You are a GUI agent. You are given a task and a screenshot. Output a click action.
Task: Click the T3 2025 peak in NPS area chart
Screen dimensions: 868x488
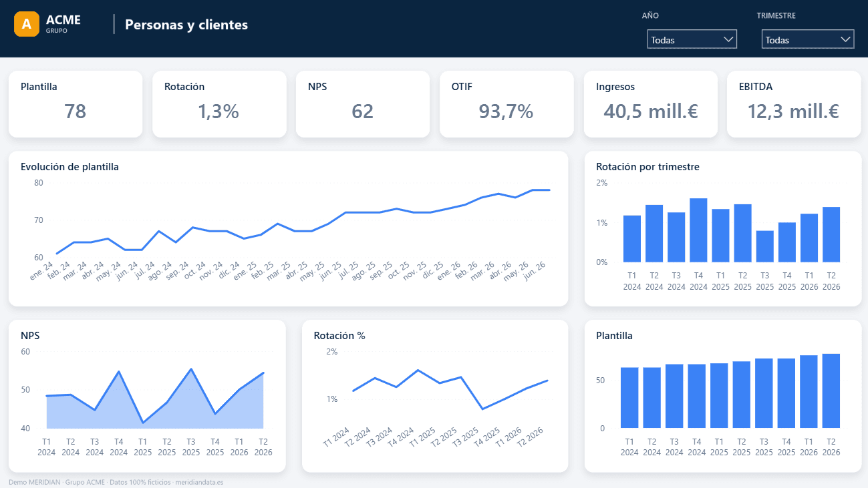[191, 369]
